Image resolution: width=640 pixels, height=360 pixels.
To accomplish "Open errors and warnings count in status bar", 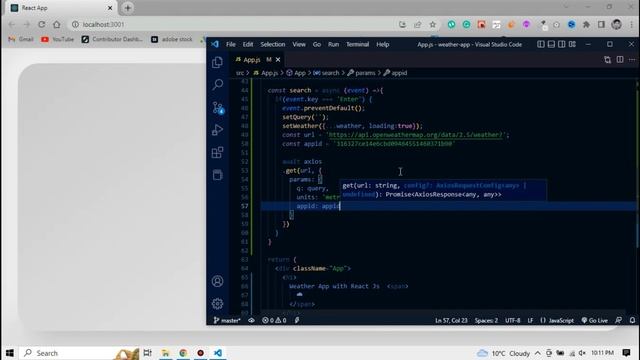I will pyautogui.click(x=274, y=320).
